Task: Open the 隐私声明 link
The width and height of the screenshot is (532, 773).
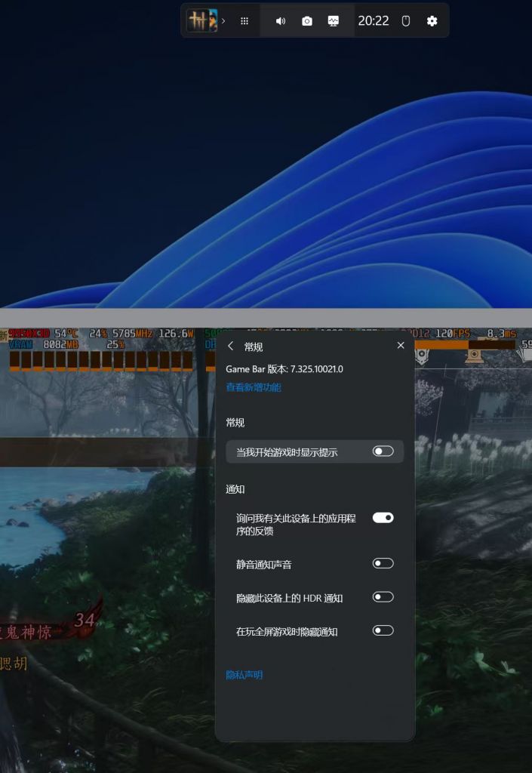Action: point(244,675)
